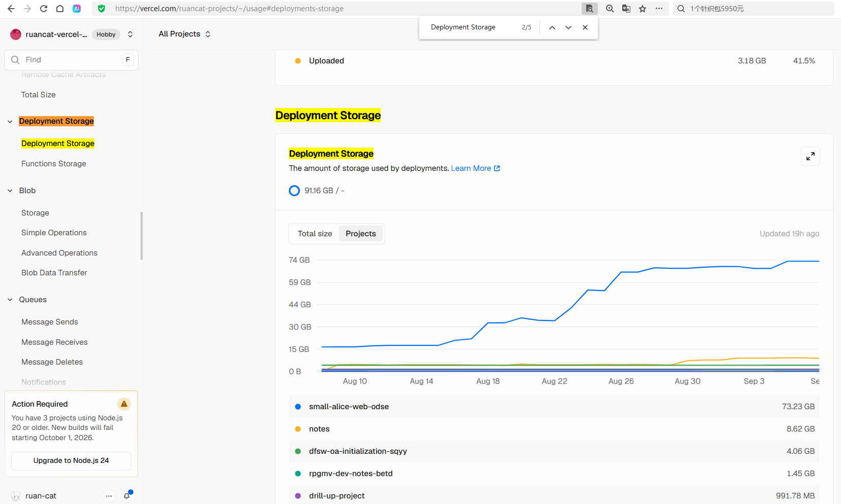Click the teal rpgmv-dev-notes-betd legend dot
Screen dimensions: 841x504
(x=298, y=474)
